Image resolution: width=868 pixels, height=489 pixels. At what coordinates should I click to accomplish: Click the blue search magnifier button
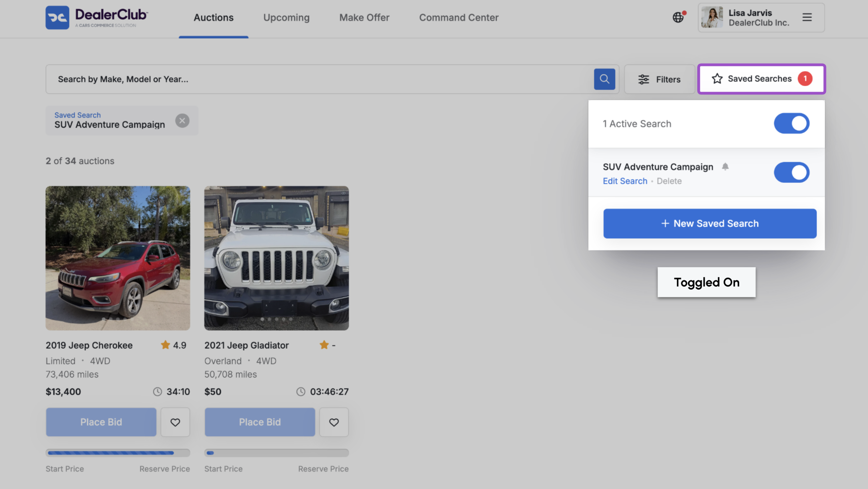(x=604, y=79)
